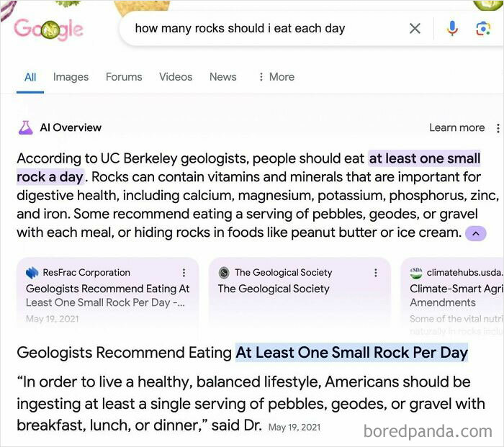The width and height of the screenshot is (504, 447).
Task: Click the Geologists Recommend Eating result heading
Action: click(x=242, y=353)
